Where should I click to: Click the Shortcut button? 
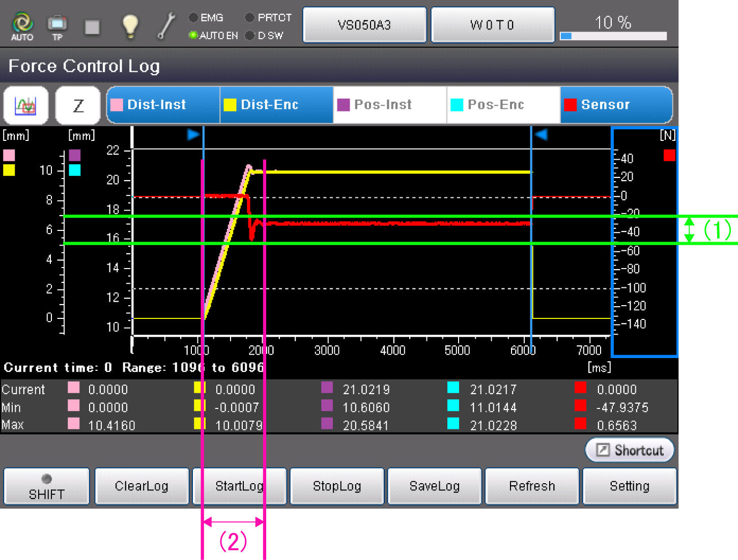click(630, 450)
